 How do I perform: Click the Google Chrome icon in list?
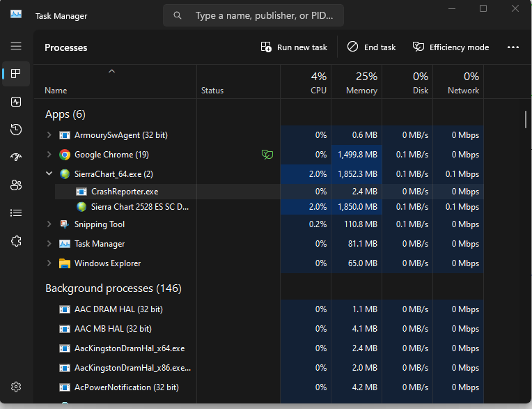click(65, 155)
